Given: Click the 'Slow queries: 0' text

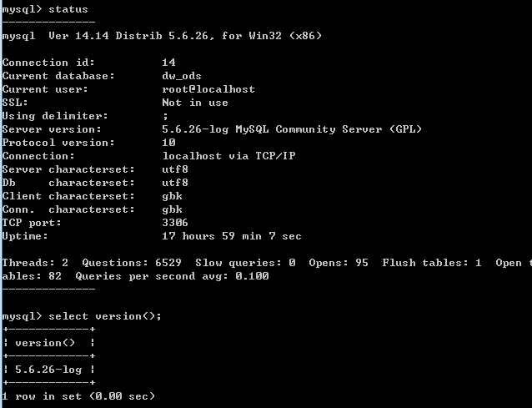Looking at the screenshot, I should 245,263.
